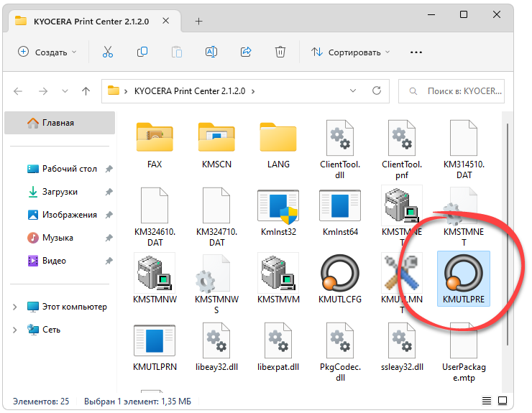Click the Copy icon in toolbar
Screen dimensions: 532x413
click(x=142, y=52)
